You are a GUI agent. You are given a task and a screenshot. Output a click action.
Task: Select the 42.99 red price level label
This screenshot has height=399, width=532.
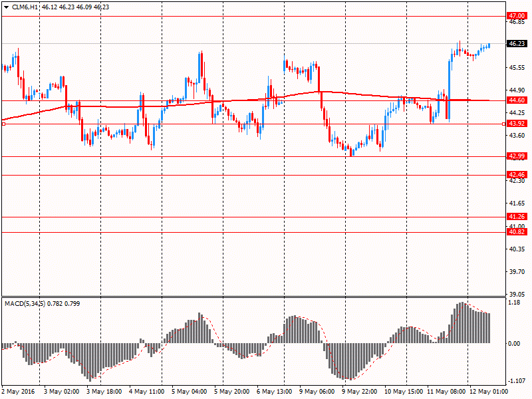517,156
